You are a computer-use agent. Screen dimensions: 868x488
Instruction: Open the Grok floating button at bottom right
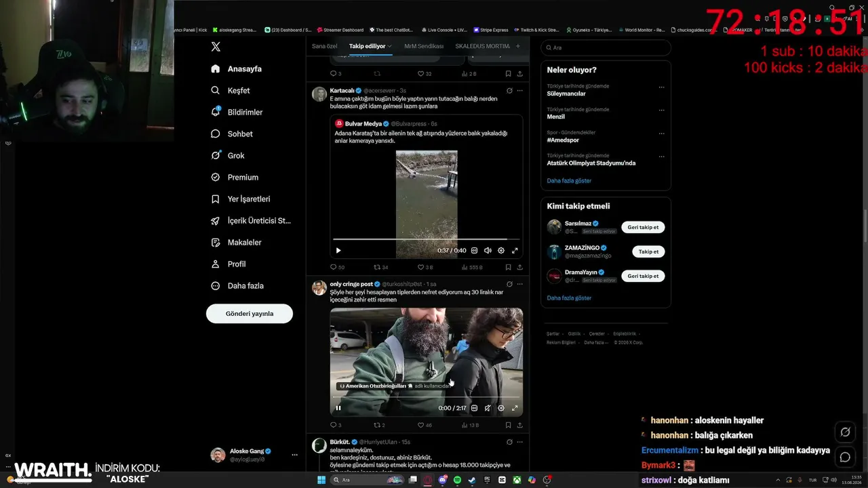point(845,432)
